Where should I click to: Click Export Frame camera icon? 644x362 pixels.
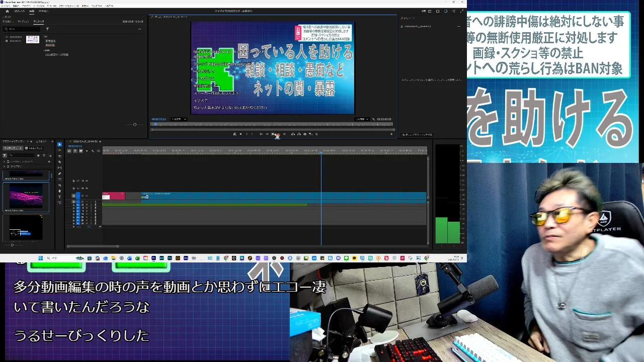tap(305, 134)
